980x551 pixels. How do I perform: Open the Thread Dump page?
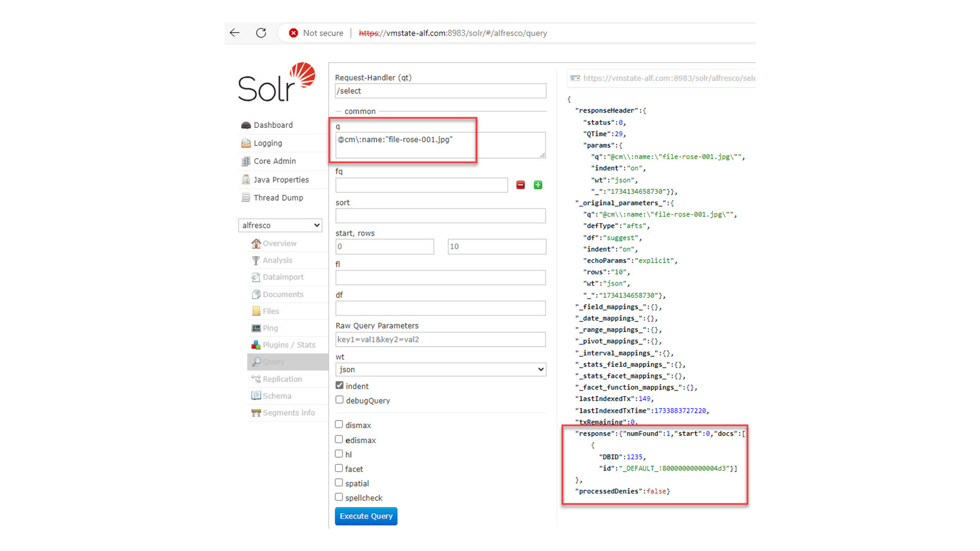point(278,198)
